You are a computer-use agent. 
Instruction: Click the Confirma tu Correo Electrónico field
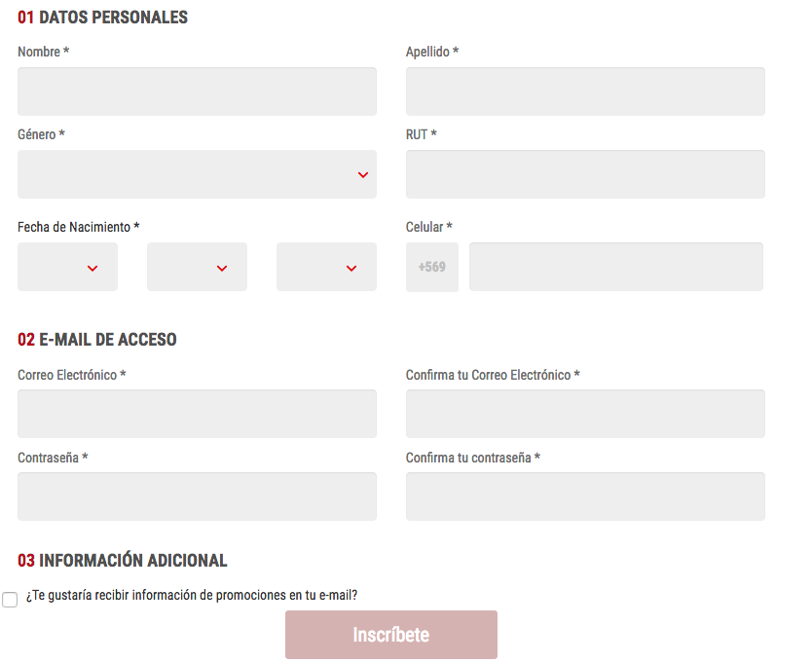point(585,414)
